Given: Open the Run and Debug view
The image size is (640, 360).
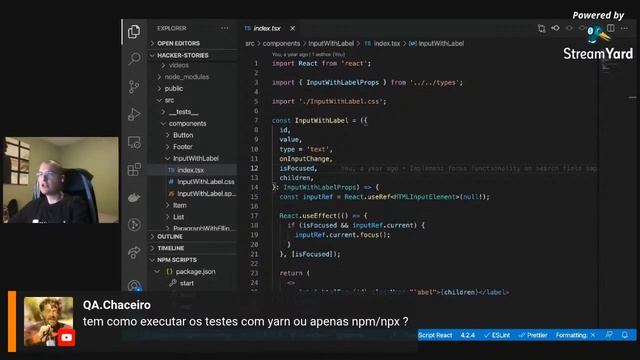Looking at the screenshot, I should (134, 114).
